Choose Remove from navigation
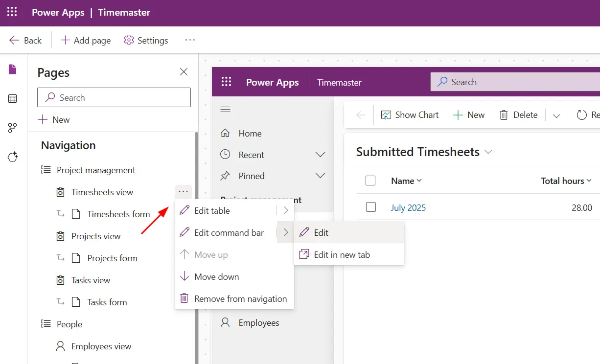Image resolution: width=600 pixels, height=364 pixels. (x=234, y=299)
